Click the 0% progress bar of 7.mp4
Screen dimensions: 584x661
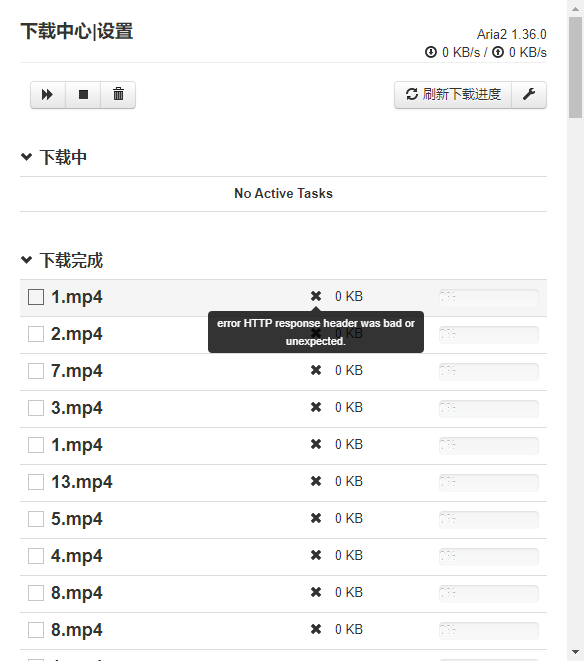pyautogui.click(x=489, y=371)
